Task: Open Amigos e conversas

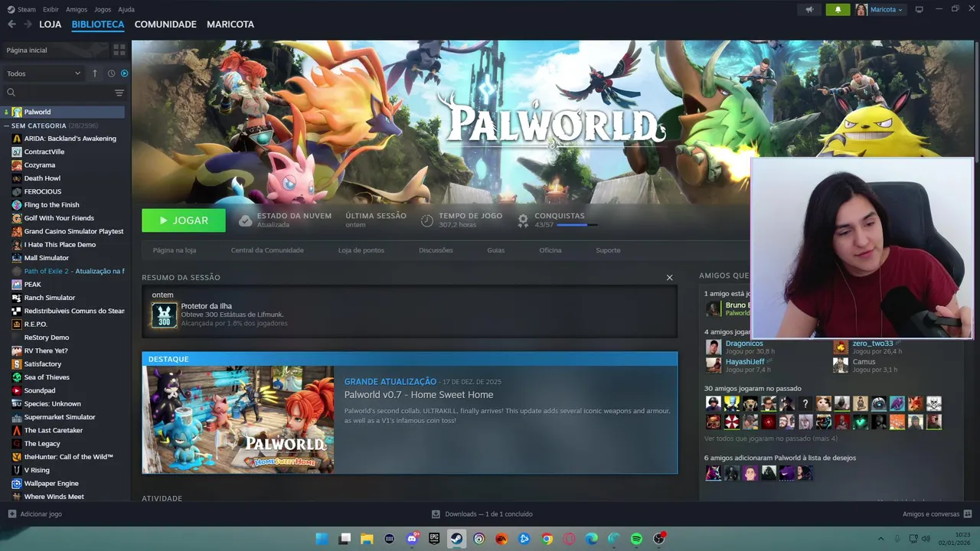Action: 937,514
